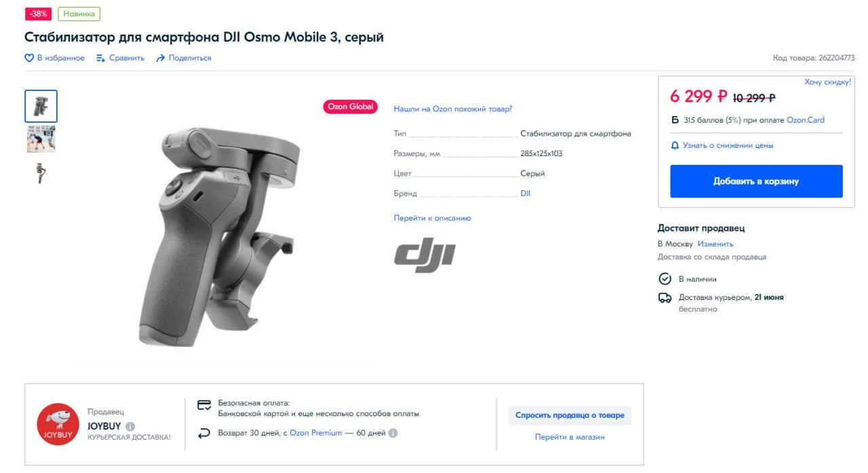Select the first gimbal thumbnail
Screen dimensions: 868x473
pyautogui.click(x=41, y=106)
